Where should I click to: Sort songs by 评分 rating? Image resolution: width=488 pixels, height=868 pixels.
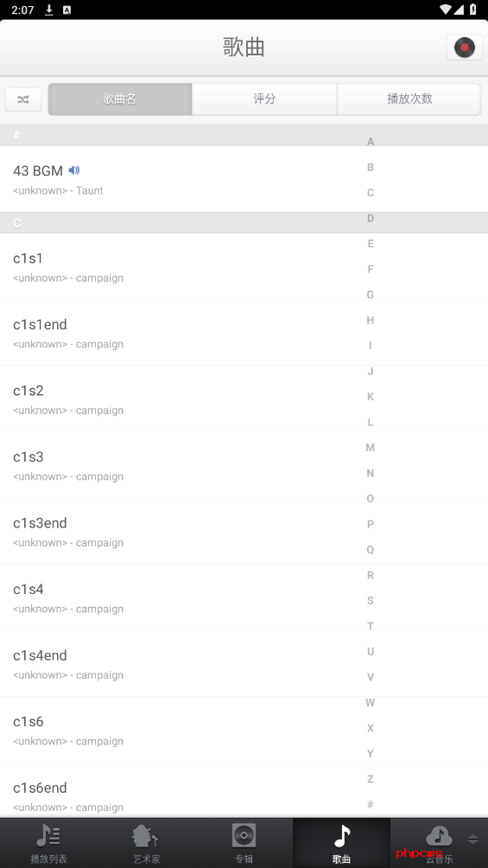[264, 99]
